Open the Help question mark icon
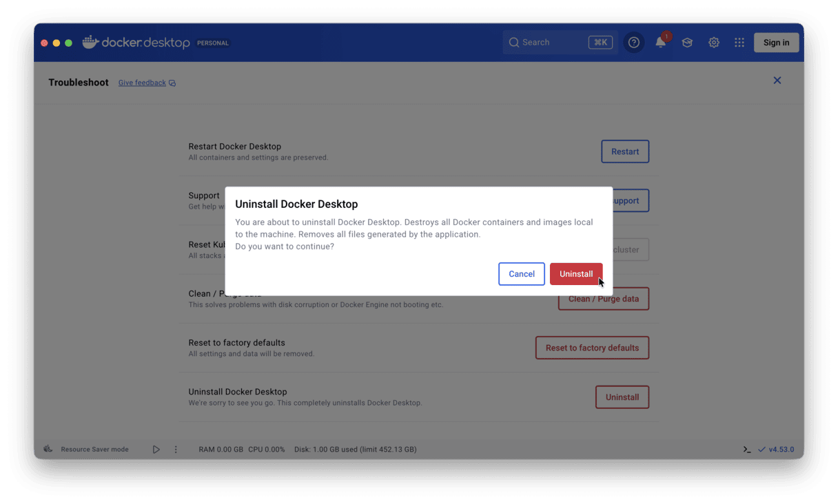 tap(633, 42)
